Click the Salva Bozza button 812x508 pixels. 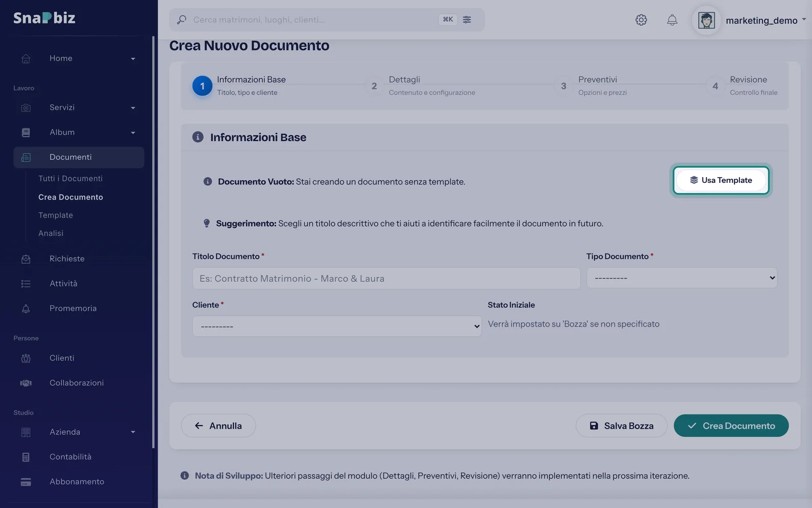pyautogui.click(x=621, y=426)
